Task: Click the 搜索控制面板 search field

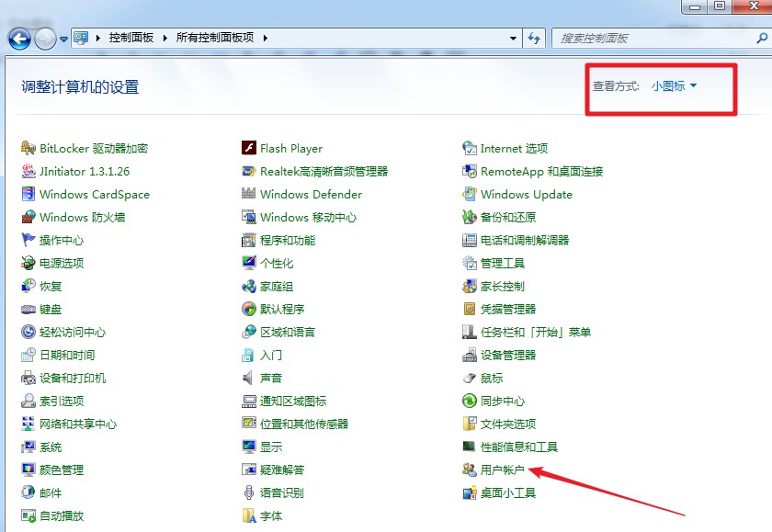Action: point(654,38)
